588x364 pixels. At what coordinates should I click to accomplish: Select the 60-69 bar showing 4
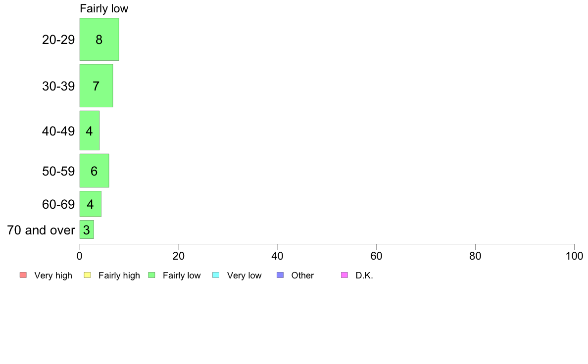point(91,204)
